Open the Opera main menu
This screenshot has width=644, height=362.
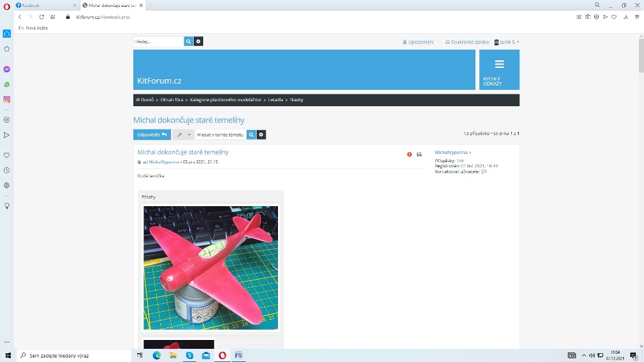[x=7, y=6]
